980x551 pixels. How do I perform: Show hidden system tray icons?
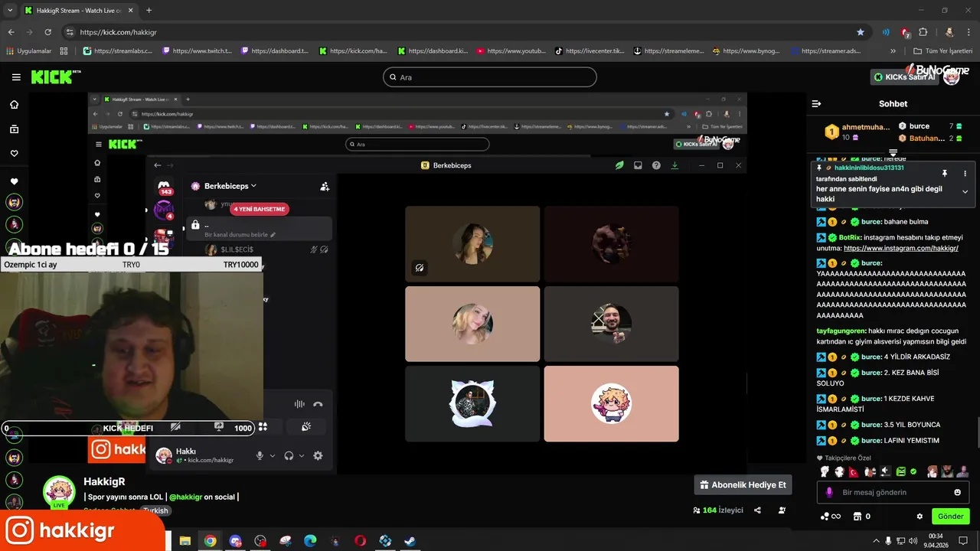click(x=876, y=541)
